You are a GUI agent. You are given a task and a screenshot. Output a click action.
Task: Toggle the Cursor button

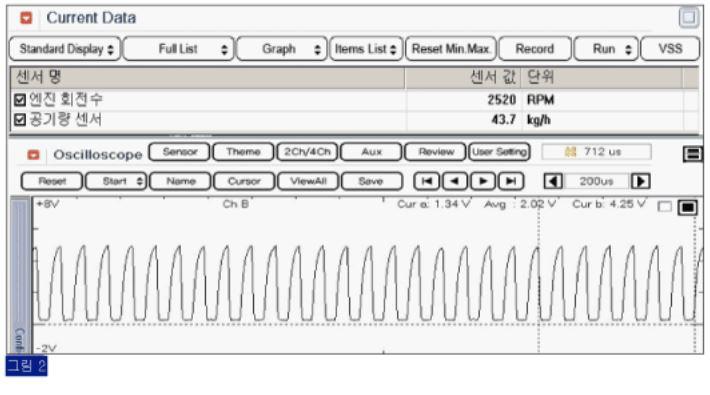pos(244,181)
